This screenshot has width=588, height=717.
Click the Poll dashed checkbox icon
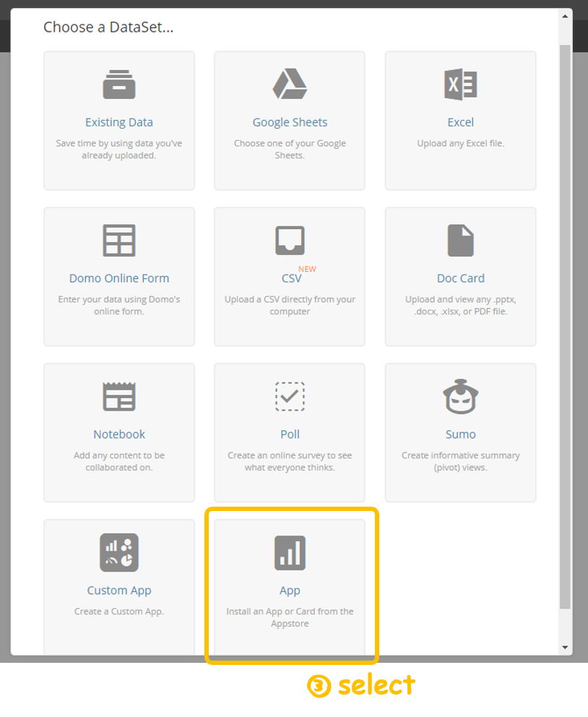[x=290, y=397]
